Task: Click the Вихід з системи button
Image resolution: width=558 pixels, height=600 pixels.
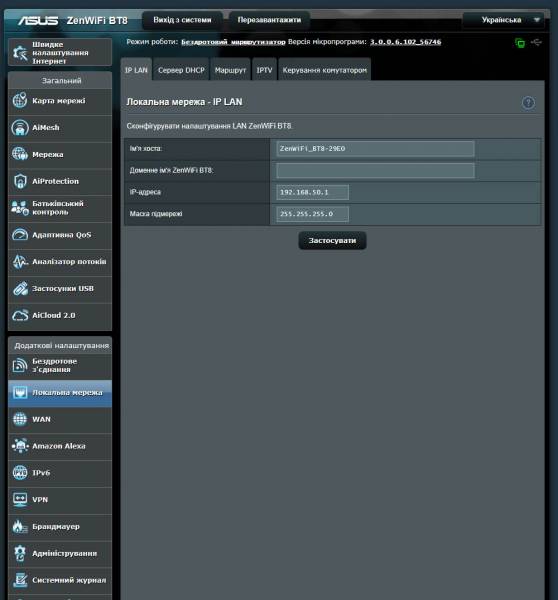Action: pyautogui.click(x=182, y=20)
